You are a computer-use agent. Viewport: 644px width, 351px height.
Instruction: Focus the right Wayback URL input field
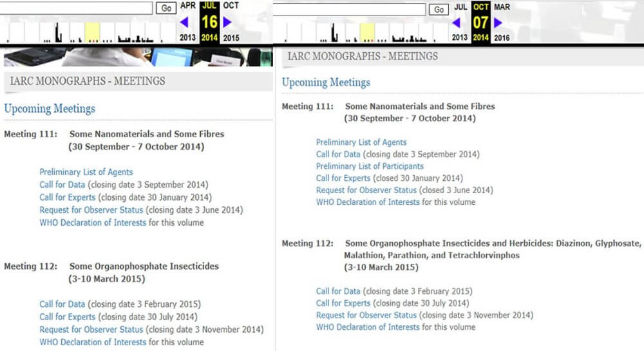click(349, 10)
